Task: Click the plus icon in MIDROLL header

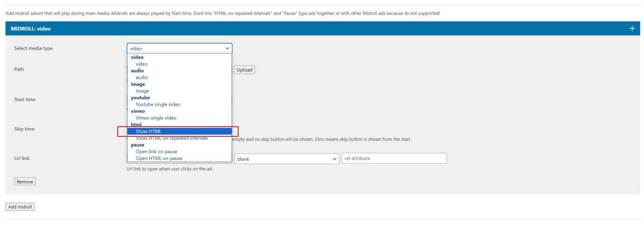Action: click(x=632, y=29)
